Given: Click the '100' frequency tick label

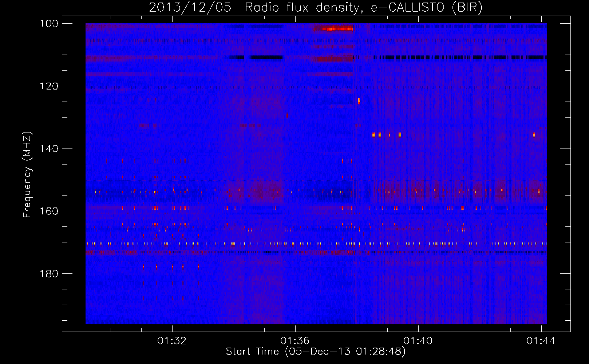Looking at the screenshot, I should pos(49,24).
